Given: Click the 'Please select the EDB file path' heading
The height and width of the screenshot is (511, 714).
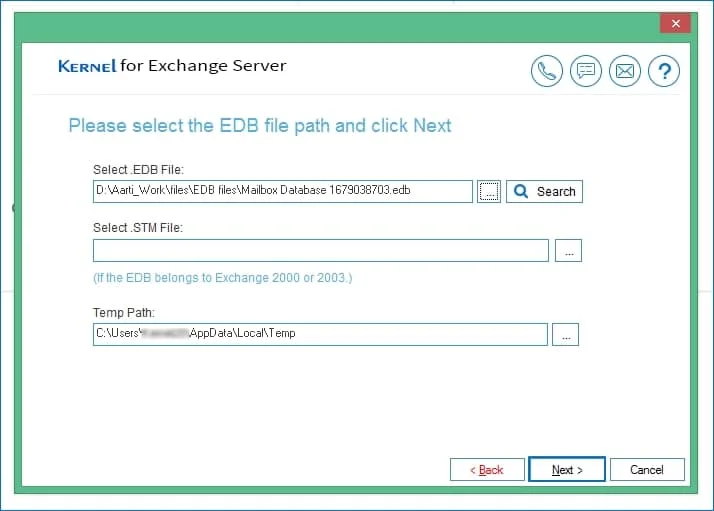Looking at the screenshot, I should pyautogui.click(x=260, y=126).
